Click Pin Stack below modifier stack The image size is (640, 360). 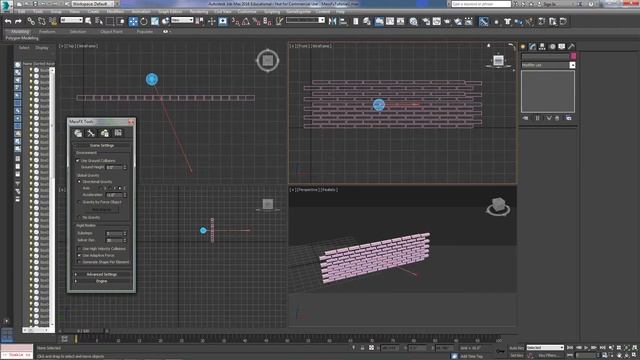[x=526, y=118]
